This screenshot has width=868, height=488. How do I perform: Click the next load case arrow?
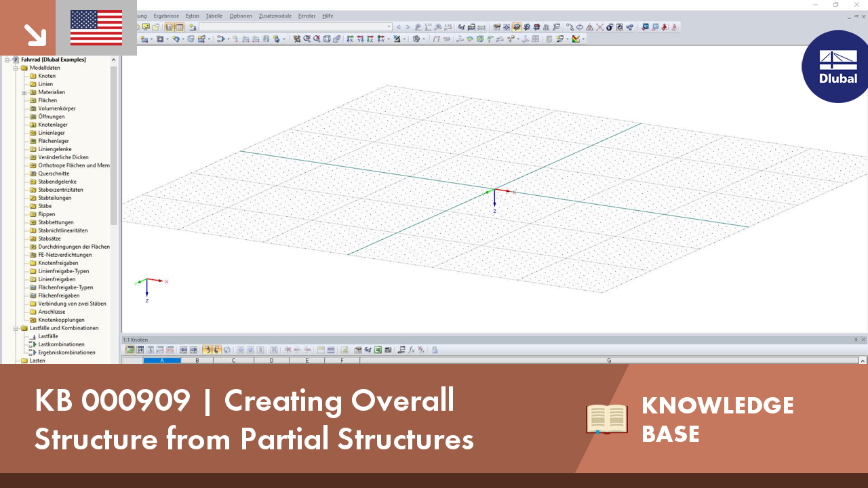tap(408, 27)
